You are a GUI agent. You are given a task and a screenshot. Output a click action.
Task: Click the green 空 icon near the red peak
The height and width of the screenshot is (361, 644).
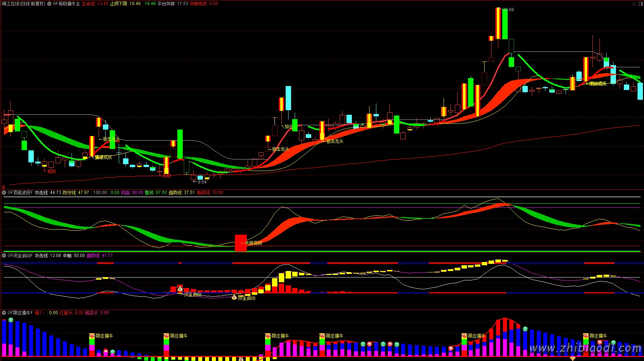(x=525, y=329)
